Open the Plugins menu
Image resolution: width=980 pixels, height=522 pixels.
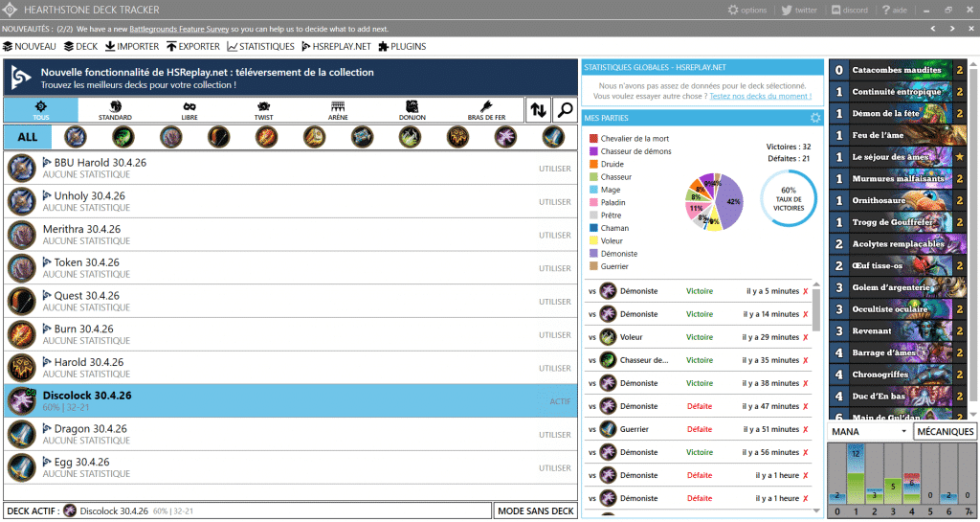pyautogui.click(x=403, y=46)
